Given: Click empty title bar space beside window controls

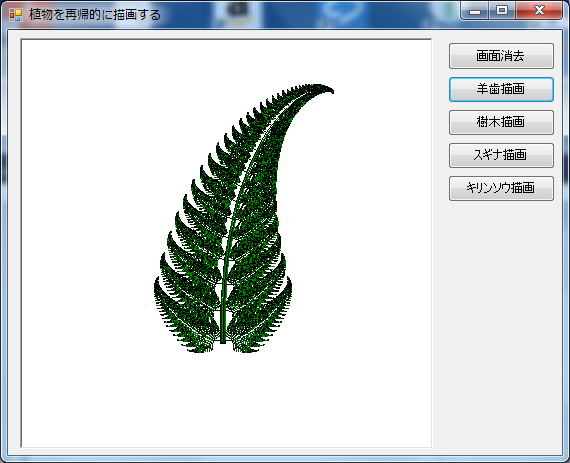Looking at the screenshot, I should tap(309, 14).
